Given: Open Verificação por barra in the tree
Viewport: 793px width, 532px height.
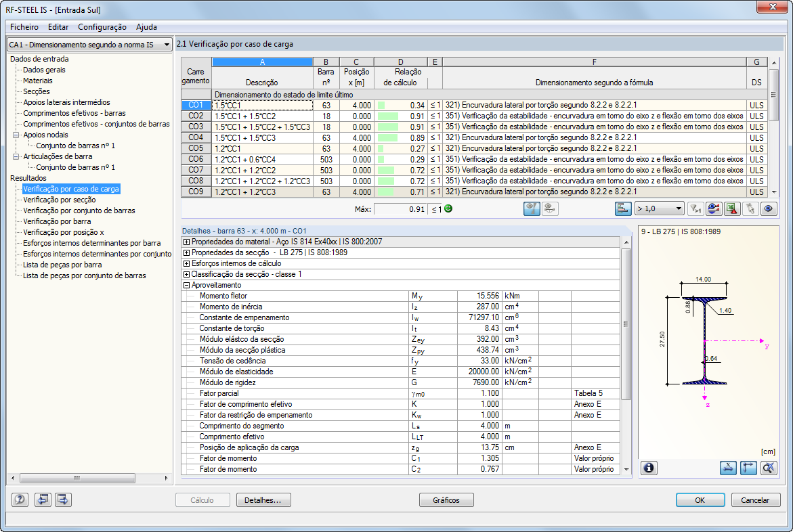Looking at the screenshot, I should pyautogui.click(x=57, y=221).
